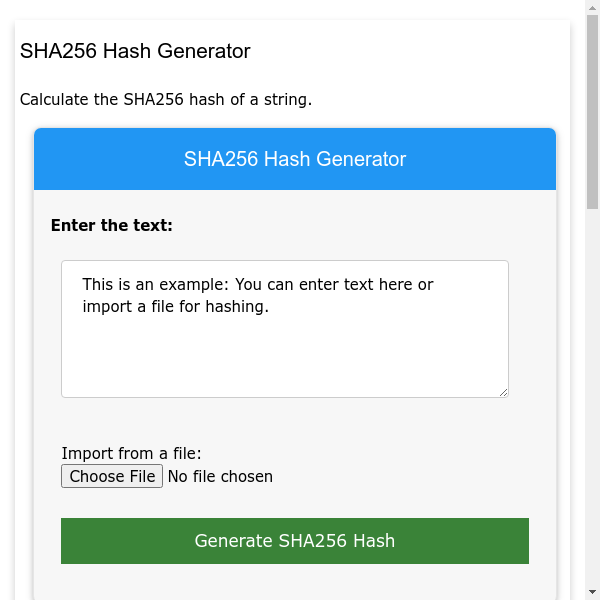Click the scrollbar track below the thumb
The image size is (600, 600).
592,400
